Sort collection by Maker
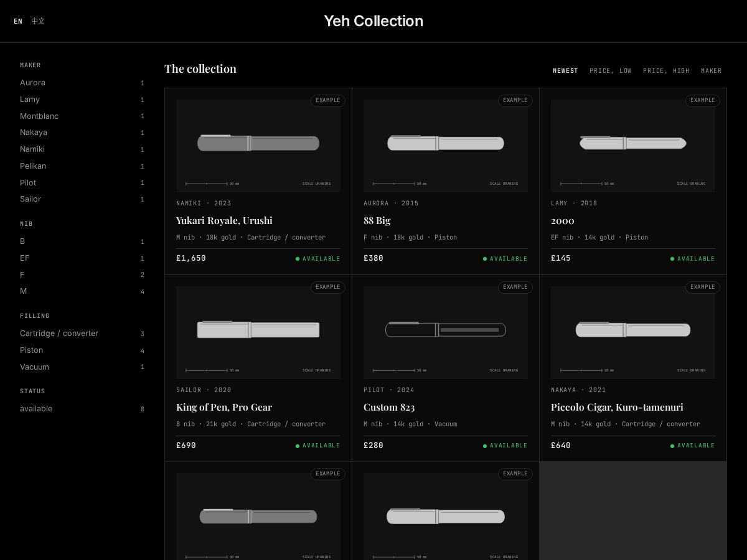 tap(712, 71)
